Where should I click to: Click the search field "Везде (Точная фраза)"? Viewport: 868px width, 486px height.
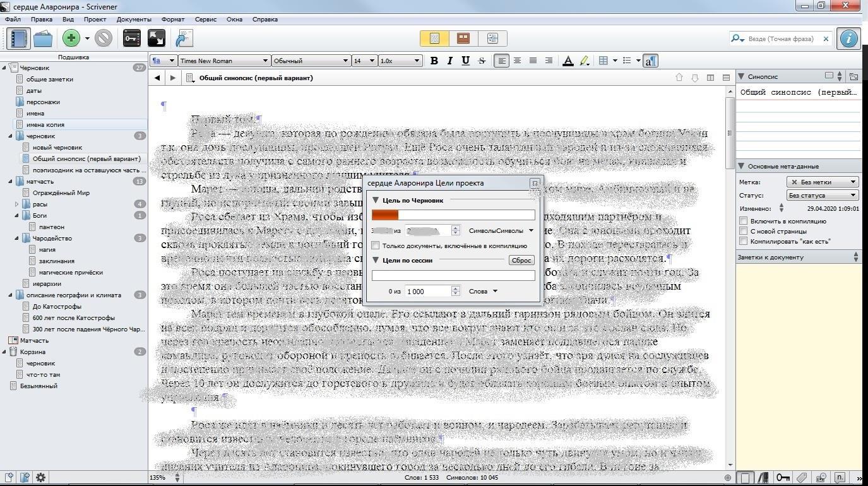tap(783, 39)
